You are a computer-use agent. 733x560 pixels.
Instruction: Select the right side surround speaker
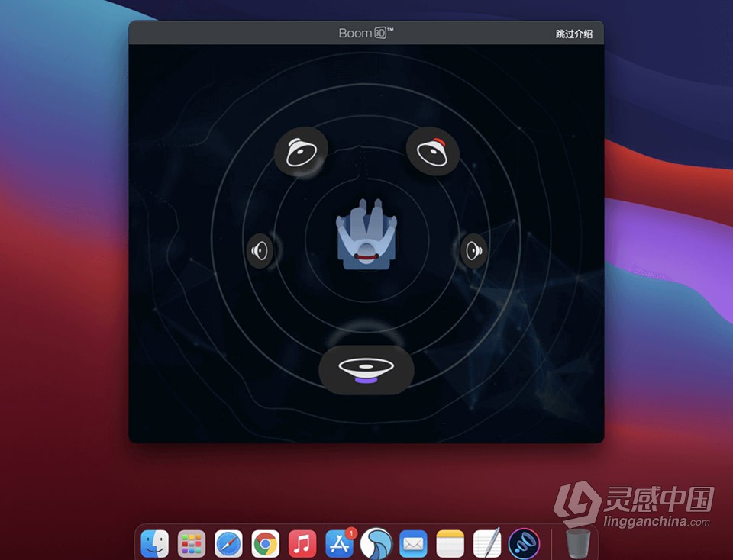coord(474,251)
